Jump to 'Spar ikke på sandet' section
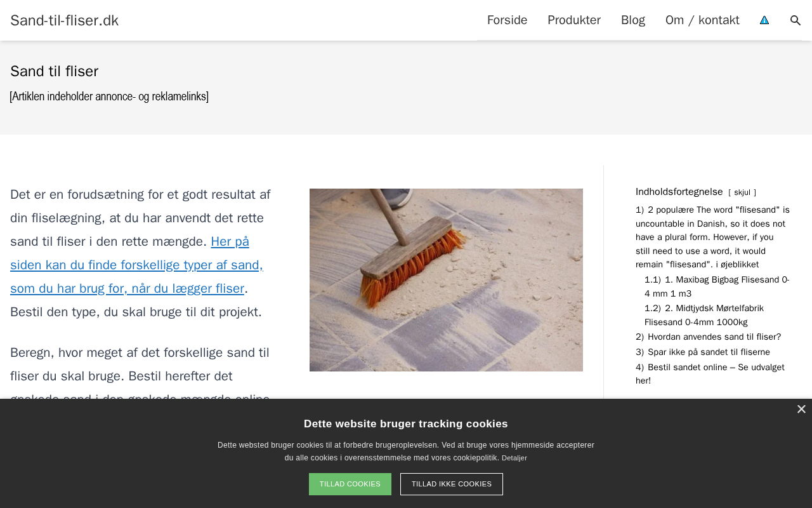 [x=703, y=352]
